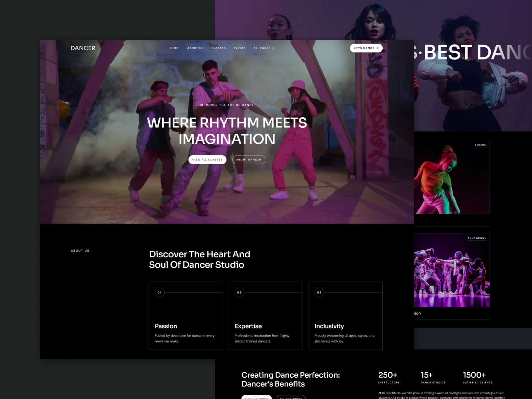The image size is (532, 399).
Task: Select the ALL OUR ROOMS button
Action: pos(292,398)
